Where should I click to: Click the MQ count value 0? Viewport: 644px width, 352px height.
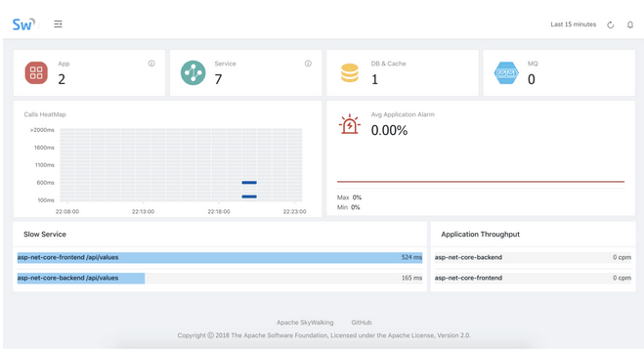[x=531, y=79]
